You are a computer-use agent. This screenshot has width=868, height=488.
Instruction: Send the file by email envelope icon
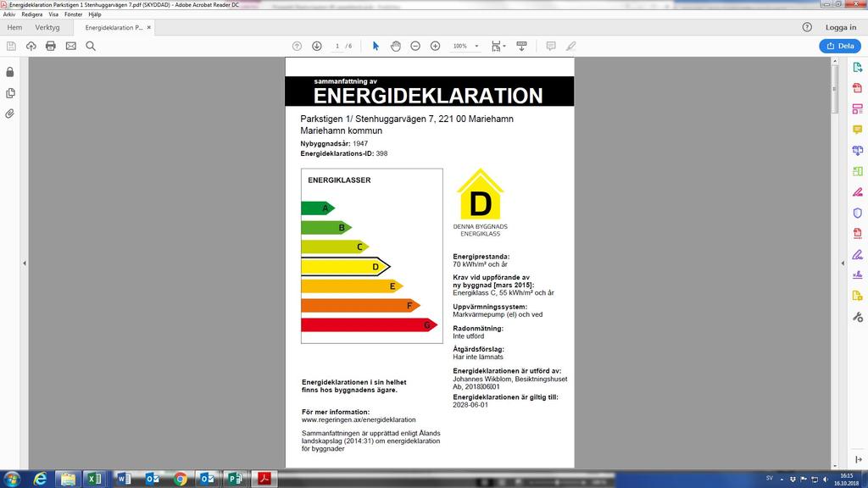pyautogui.click(x=71, y=46)
